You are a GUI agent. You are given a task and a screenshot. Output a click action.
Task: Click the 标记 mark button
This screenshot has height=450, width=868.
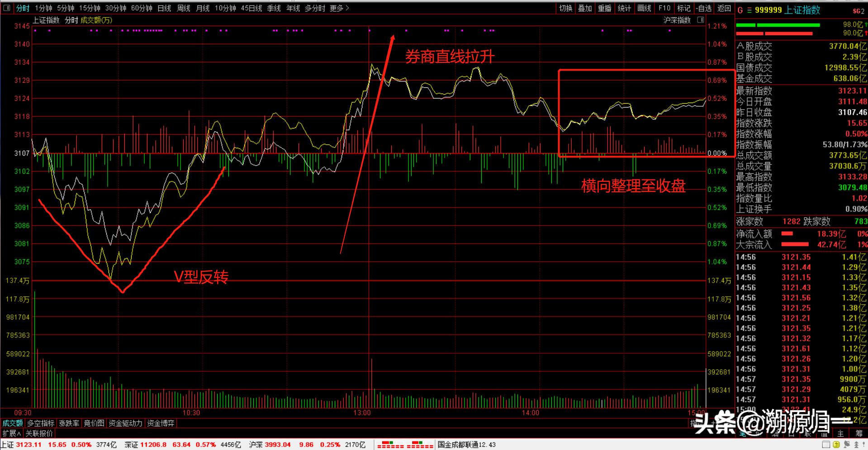pos(683,8)
